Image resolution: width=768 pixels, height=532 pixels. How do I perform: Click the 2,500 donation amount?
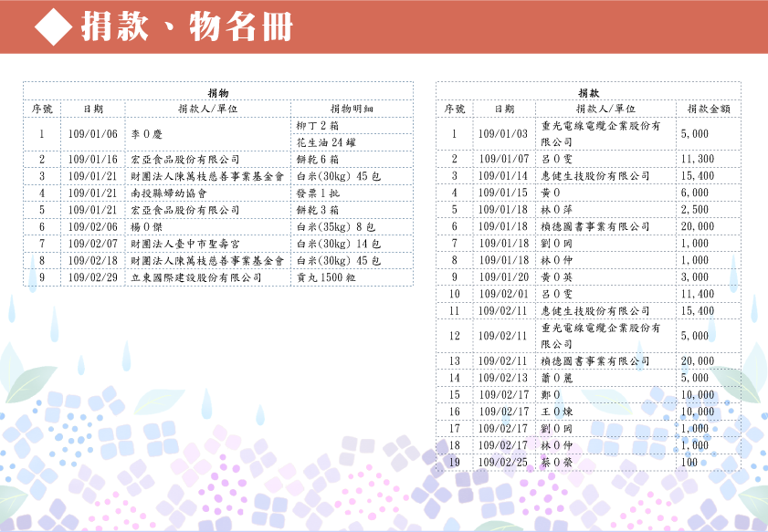coord(694,209)
